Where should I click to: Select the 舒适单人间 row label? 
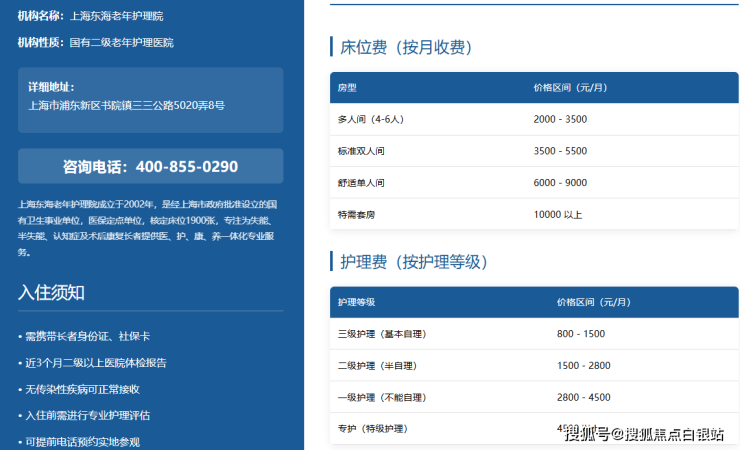(x=361, y=183)
